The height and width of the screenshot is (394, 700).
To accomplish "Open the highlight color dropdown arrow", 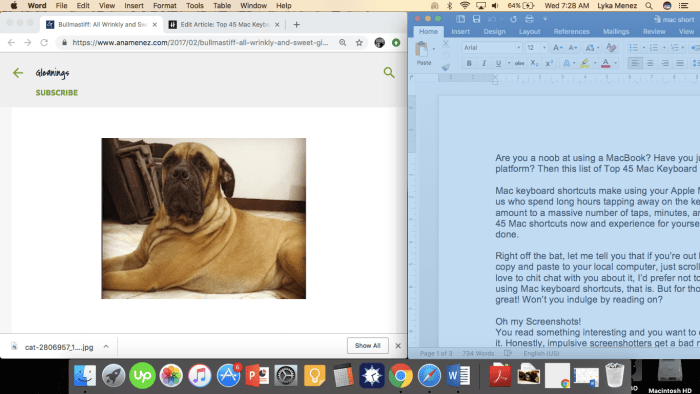I will tap(595, 63).
